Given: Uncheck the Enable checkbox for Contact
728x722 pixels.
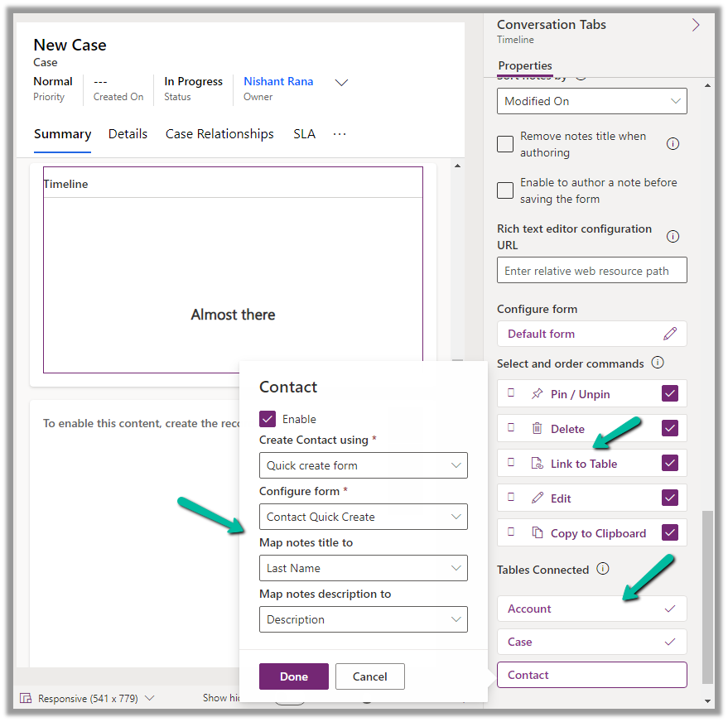Looking at the screenshot, I should click(268, 419).
